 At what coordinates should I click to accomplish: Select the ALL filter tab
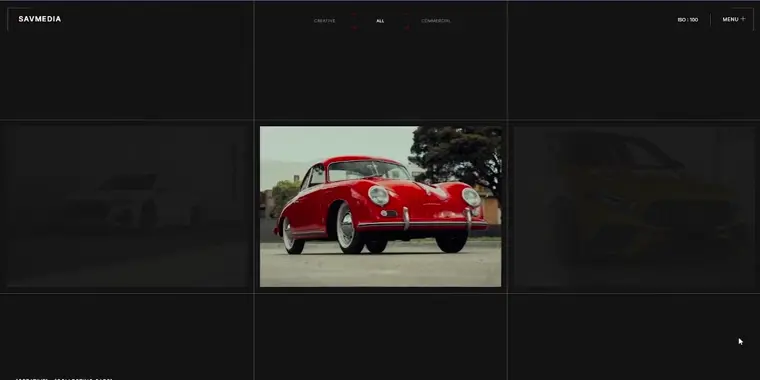380,21
